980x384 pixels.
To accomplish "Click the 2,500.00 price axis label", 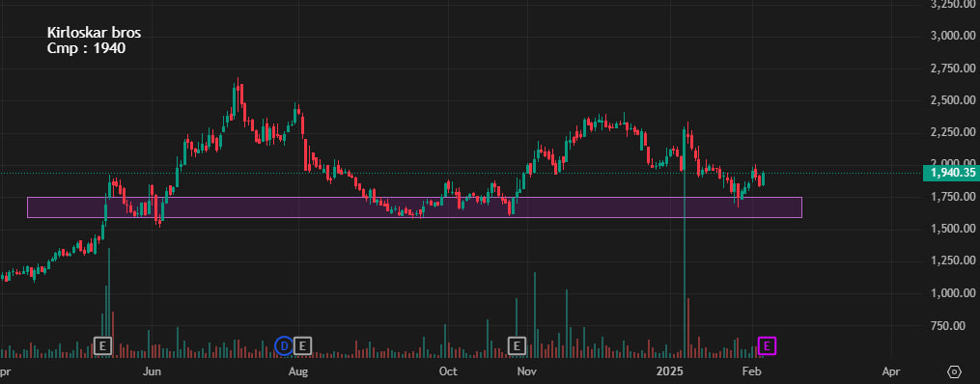I will 954,100.
